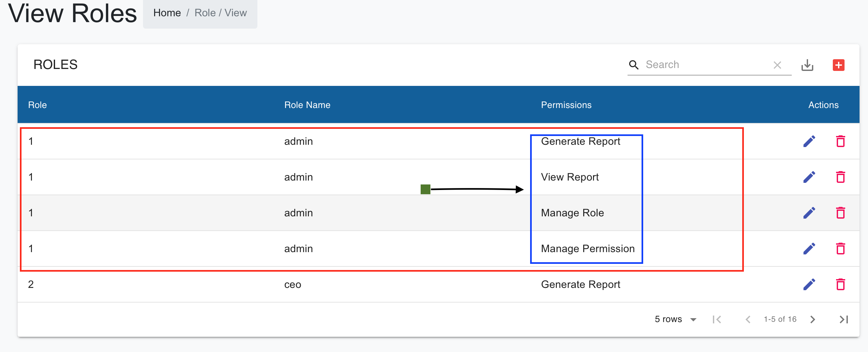Click the red add new role icon

(x=839, y=65)
